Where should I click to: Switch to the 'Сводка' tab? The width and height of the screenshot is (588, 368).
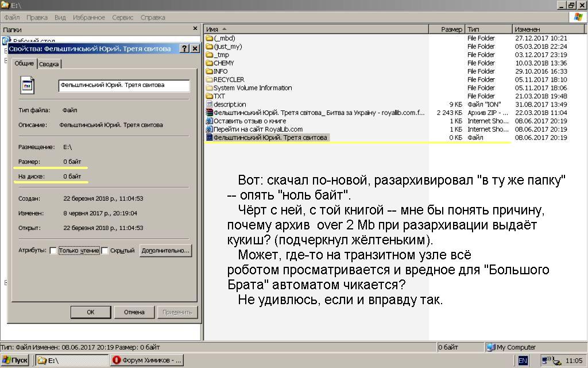(49, 64)
